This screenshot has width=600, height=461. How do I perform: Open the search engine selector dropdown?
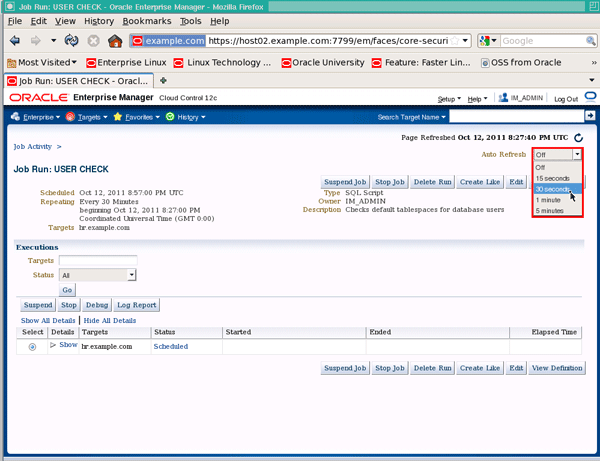(488, 41)
